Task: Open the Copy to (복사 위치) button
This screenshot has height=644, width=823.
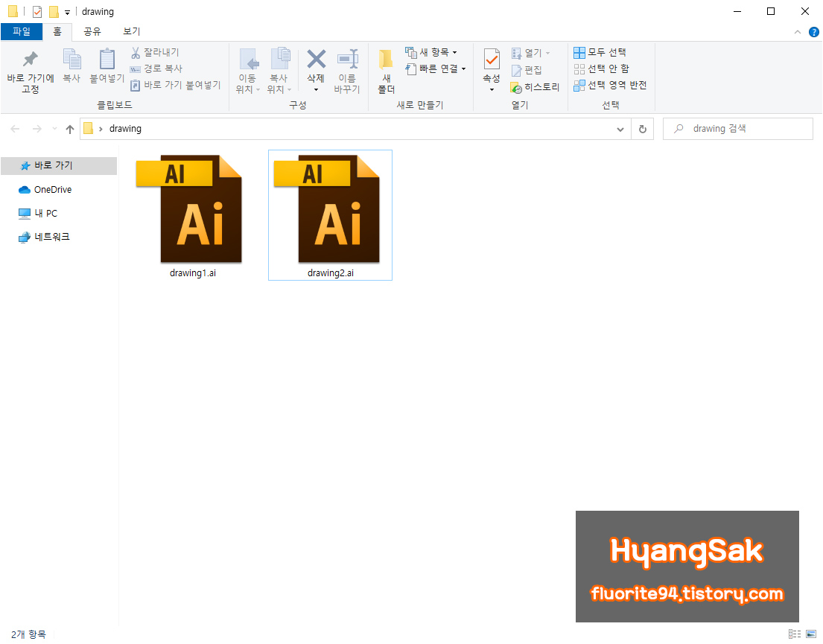Action: tap(279, 71)
